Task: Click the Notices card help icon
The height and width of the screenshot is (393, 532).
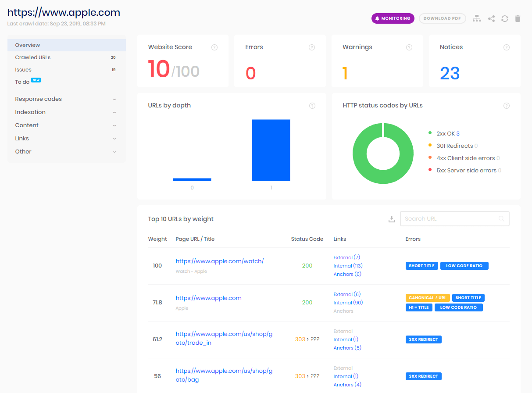Action: pyautogui.click(x=507, y=47)
